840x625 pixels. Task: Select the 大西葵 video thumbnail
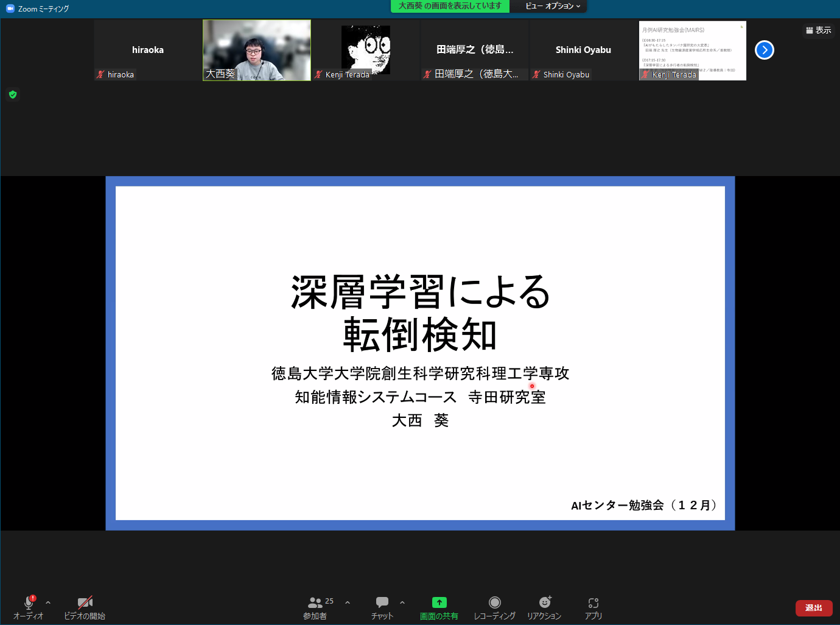click(257, 50)
